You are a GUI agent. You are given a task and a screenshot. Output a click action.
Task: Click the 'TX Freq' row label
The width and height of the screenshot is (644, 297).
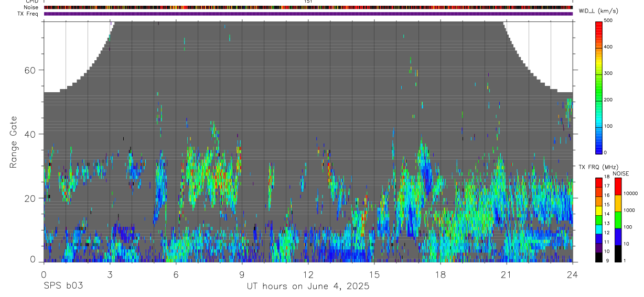point(28,14)
